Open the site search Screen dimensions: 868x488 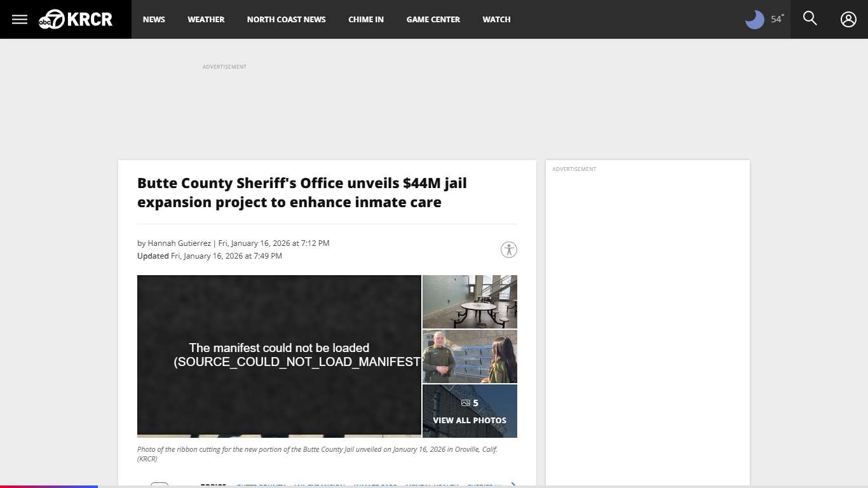click(810, 19)
